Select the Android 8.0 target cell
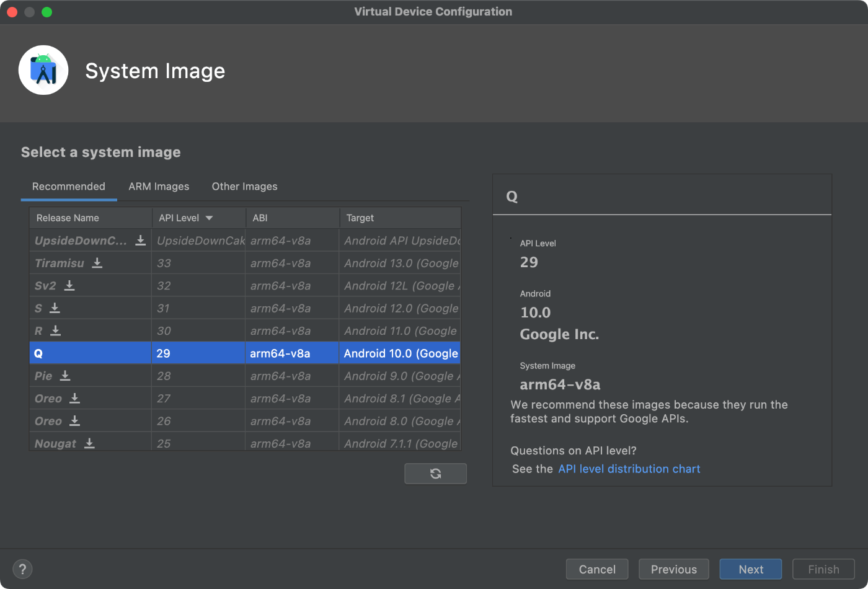Screen dimensions: 868x589 coord(401,421)
